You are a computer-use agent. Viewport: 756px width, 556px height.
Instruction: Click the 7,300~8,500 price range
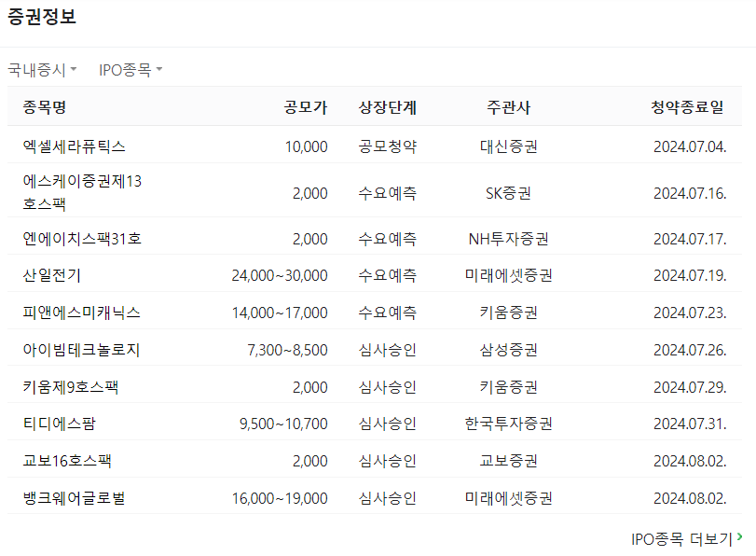coord(287,350)
